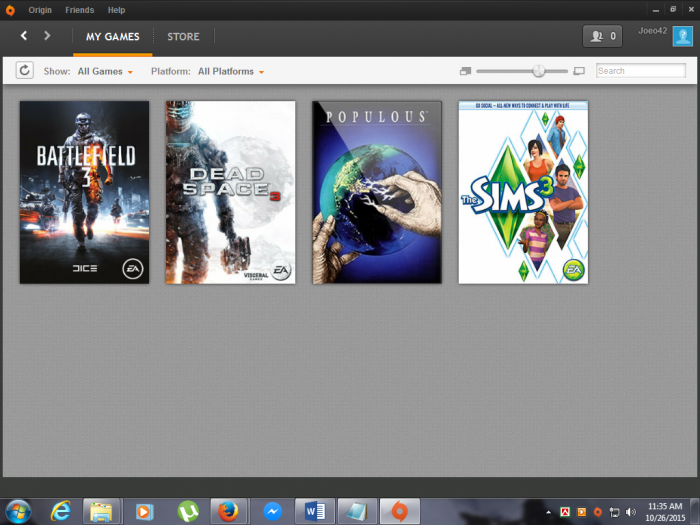Adjust the game tile size slider

click(539, 71)
